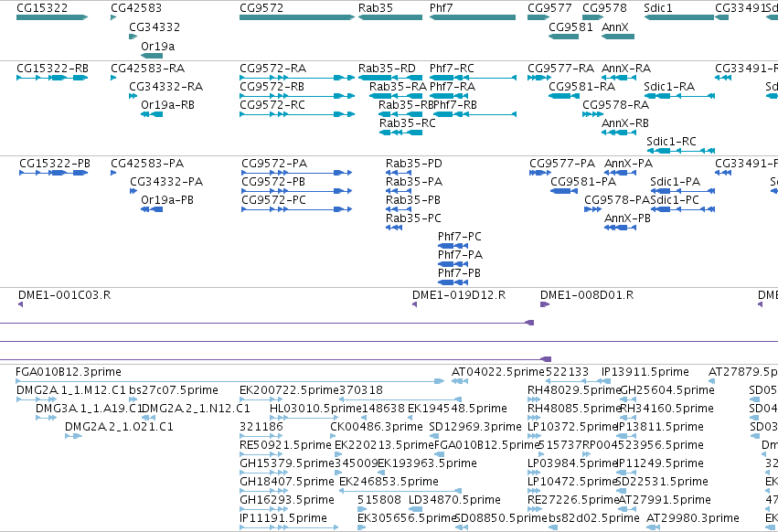The width and height of the screenshot is (778, 532).
Task: Select the CG42583 gene label
Action: (136, 8)
